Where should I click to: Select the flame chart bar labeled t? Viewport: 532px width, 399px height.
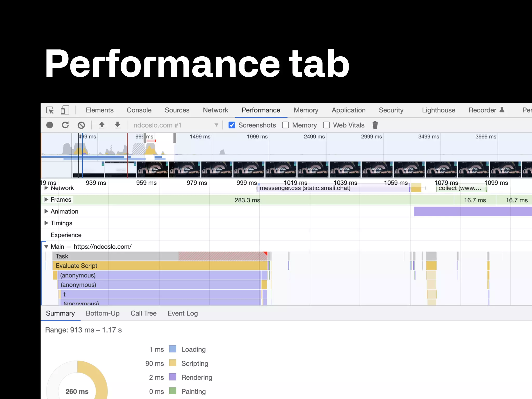coord(161,294)
